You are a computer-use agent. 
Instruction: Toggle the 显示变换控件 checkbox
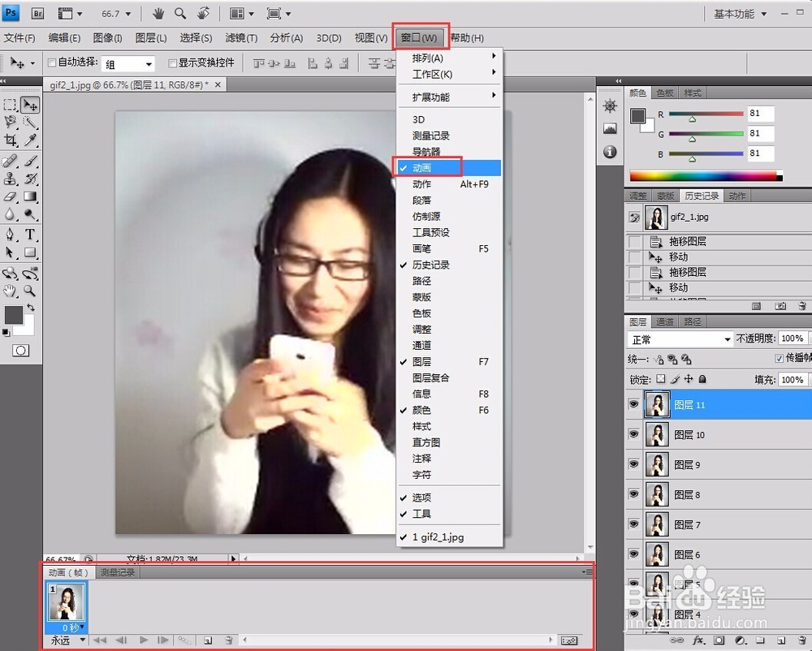[x=172, y=63]
